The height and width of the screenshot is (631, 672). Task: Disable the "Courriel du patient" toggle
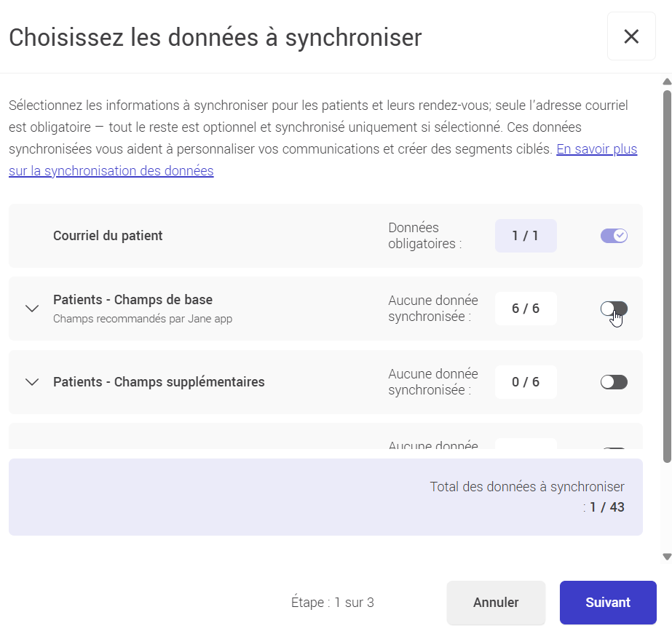tap(613, 235)
